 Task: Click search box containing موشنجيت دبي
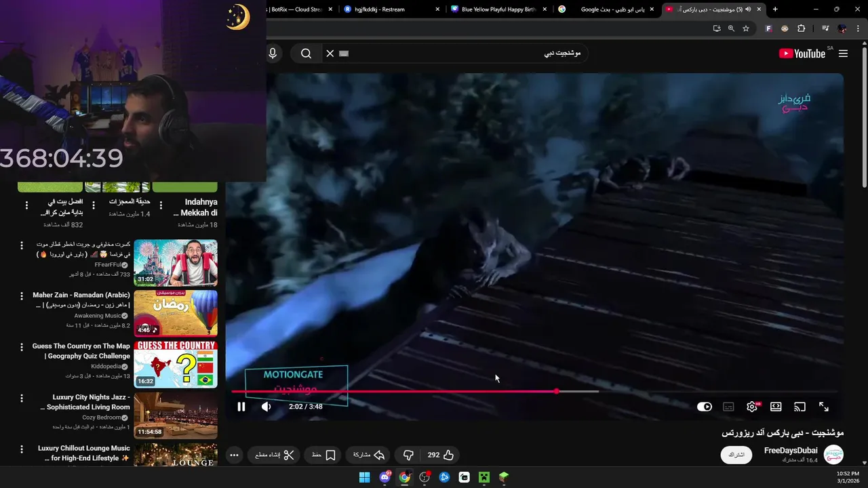[468, 54]
